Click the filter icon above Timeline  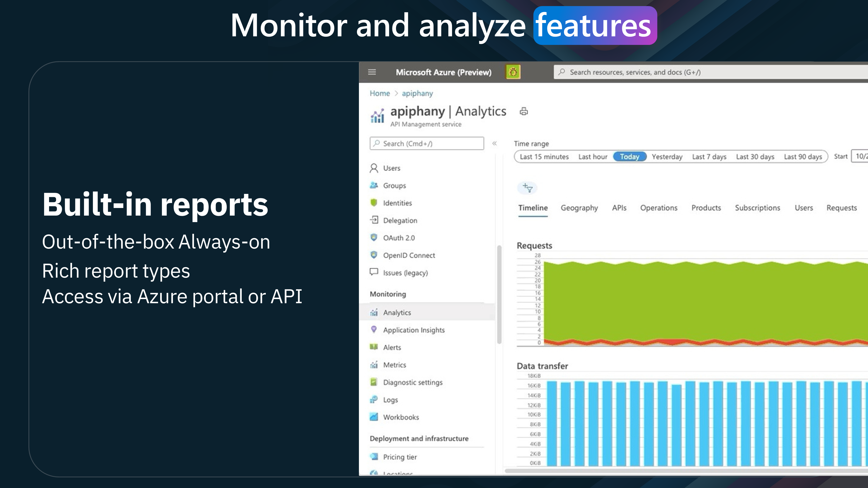[527, 188]
